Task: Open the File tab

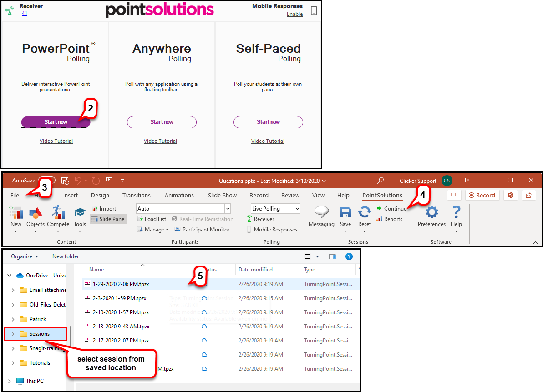Action: click(15, 195)
